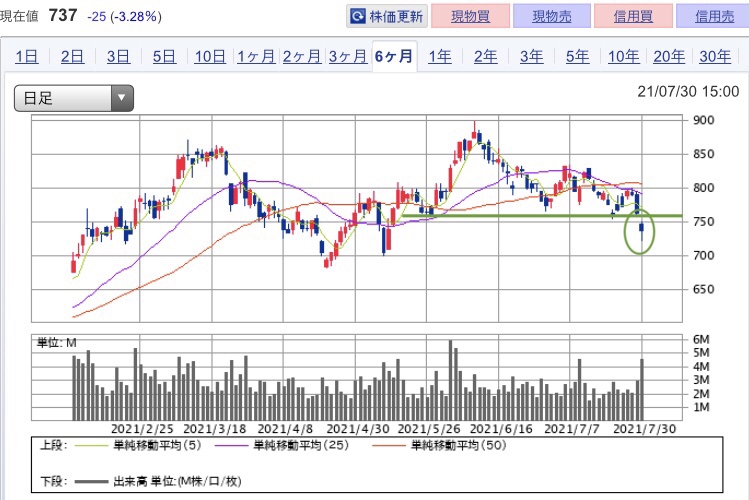Select the 5日 period link

(x=164, y=57)
